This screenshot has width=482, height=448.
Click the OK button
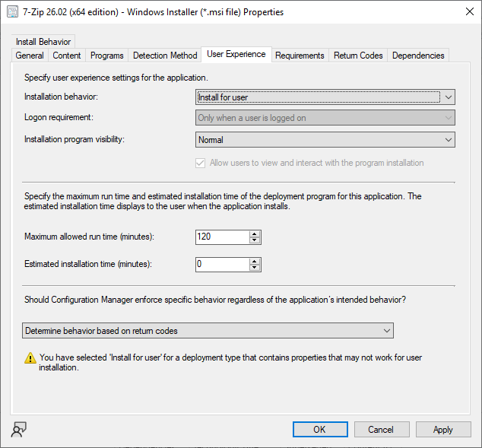pos(320,429)
